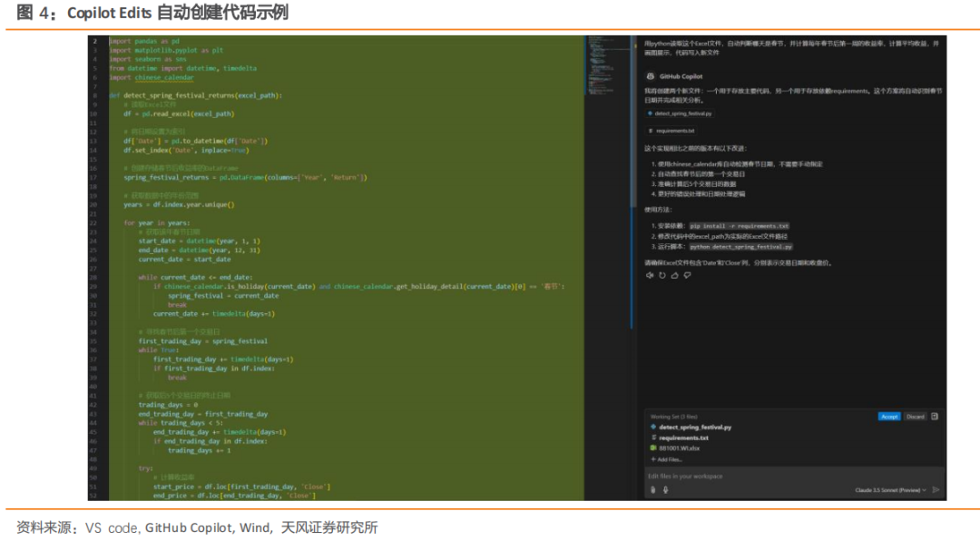This screenshot has width=980, height=541.
Task: Click the read-aloud speaker icon below the response
Action: 650,275
